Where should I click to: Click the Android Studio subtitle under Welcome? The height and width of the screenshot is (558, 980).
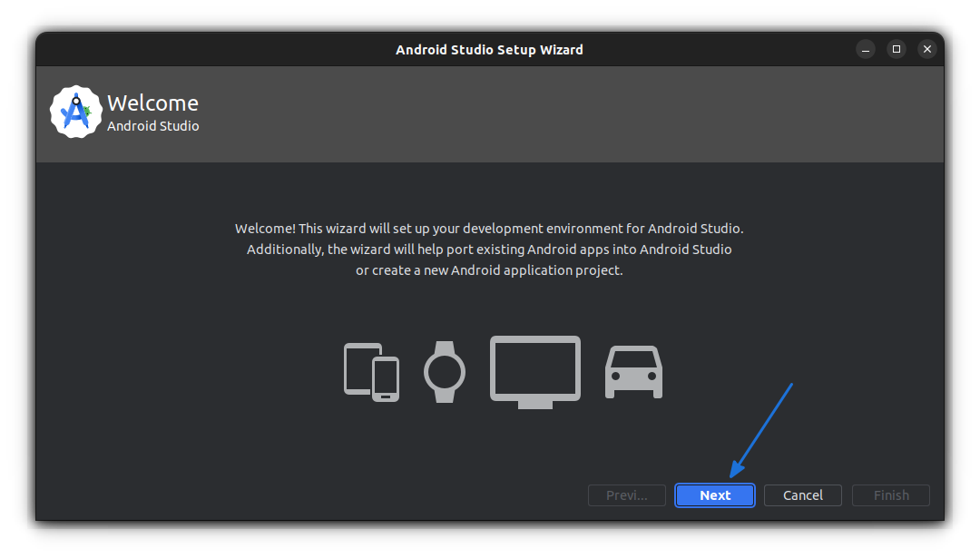click(x=152, y=126)
